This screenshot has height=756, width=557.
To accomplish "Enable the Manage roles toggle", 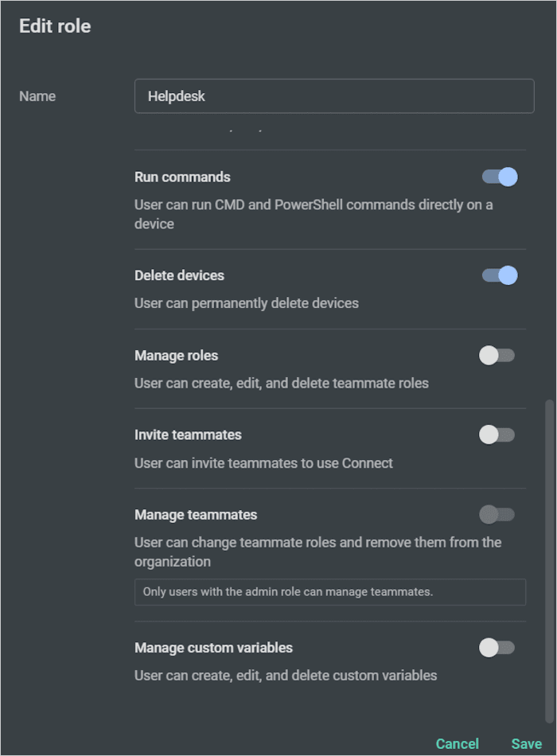I will click(497, 355).
